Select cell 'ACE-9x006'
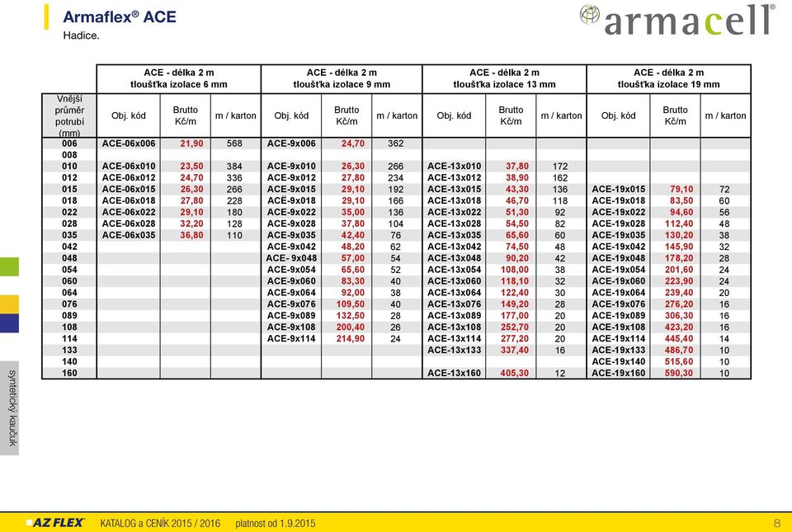 tap(291, 144)
